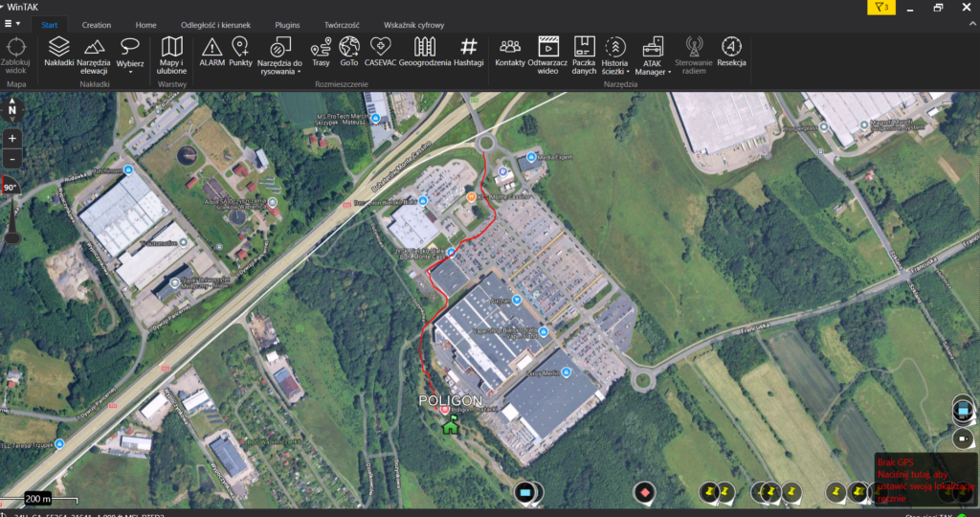
Task: Expand Narzędzia do rysowania drawing tools
Action: point(279,57)
